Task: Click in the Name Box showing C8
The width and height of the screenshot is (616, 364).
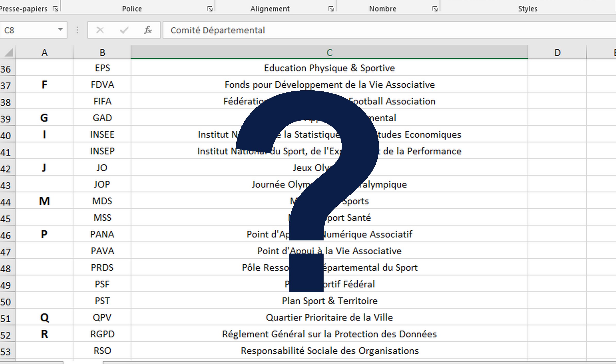Action: [x=28, y=30]
